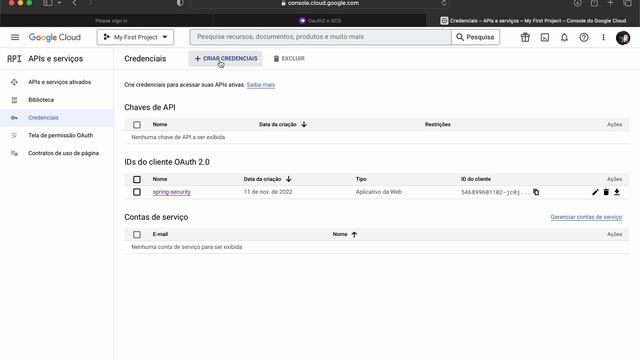The width and height of the screenshot is (640, 360).
Task: Click the Credenciais key icon
Action: click(14, 118)
